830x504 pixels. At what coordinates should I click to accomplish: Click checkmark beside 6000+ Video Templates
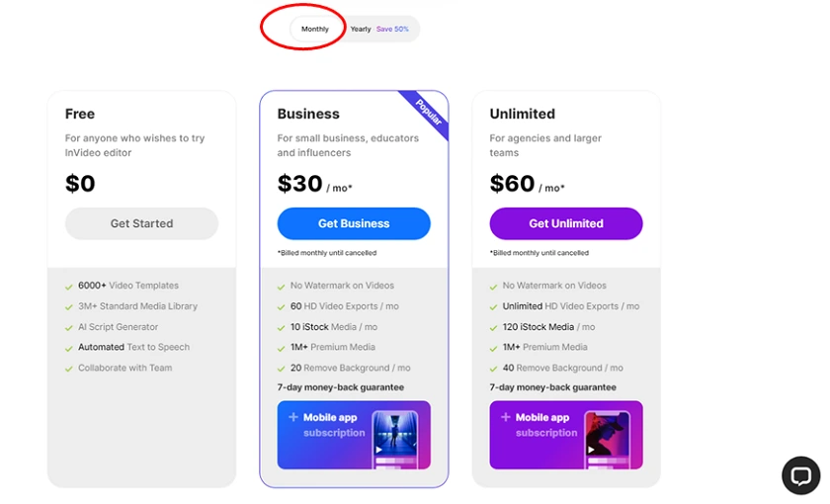click(x=69, y=287)
